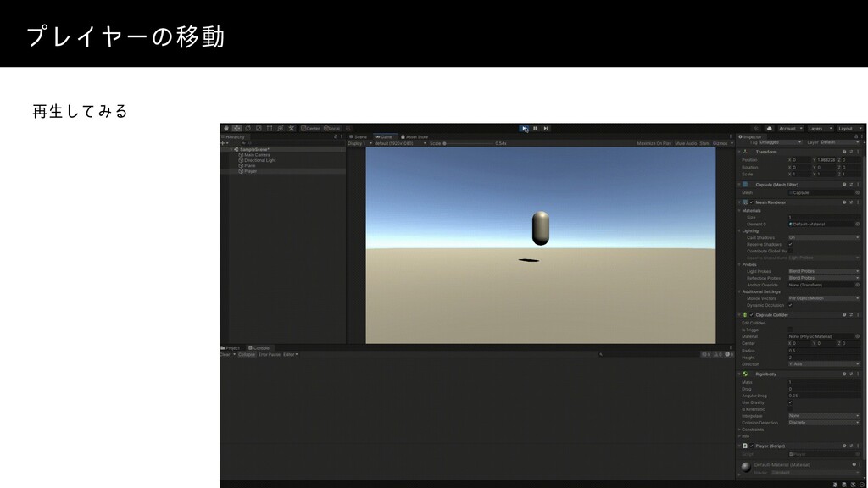This screenshot has height=488, width=868.
Task: Toggle the Use Gravity checkbox
Action: [x=790, y=402]
